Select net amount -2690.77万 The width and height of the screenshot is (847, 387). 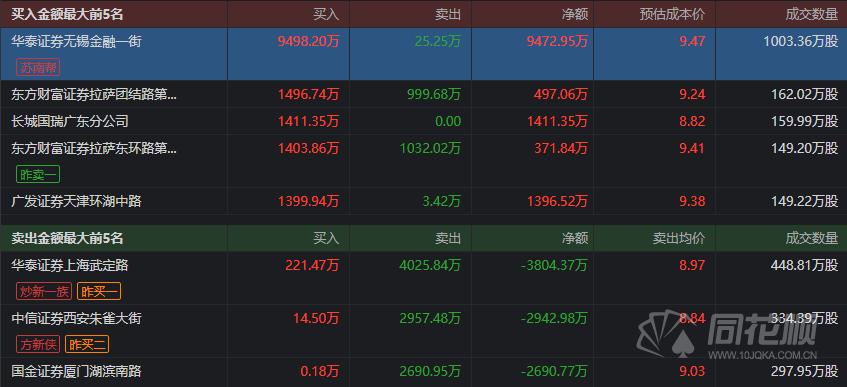pyautogui.click(x=554, y=371)
